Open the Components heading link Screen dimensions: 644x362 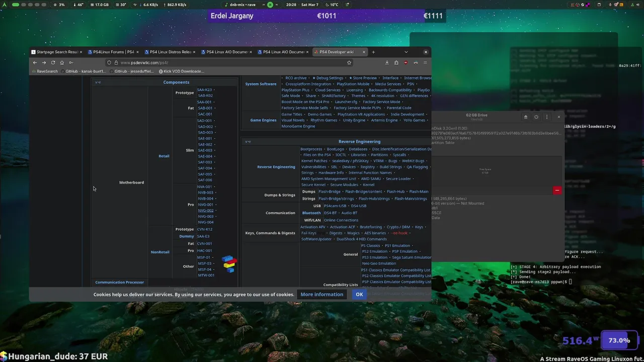(x=176, y=82)
